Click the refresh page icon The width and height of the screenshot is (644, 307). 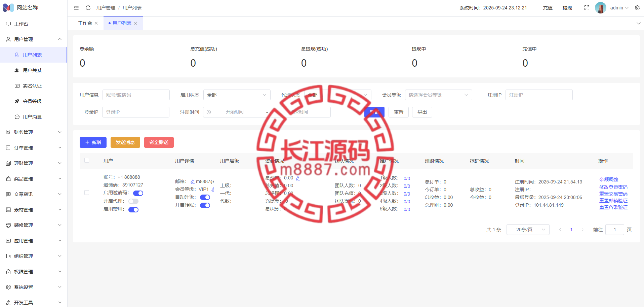(88, 8)
